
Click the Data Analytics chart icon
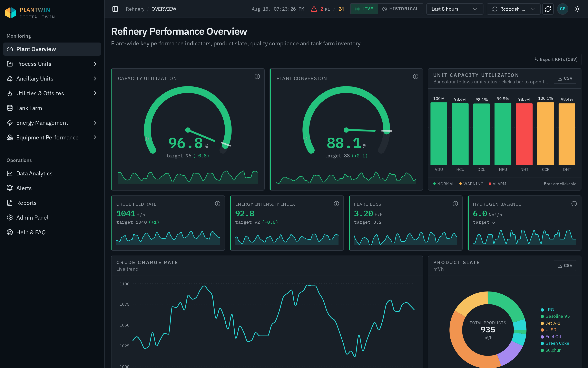click(10, 174)
